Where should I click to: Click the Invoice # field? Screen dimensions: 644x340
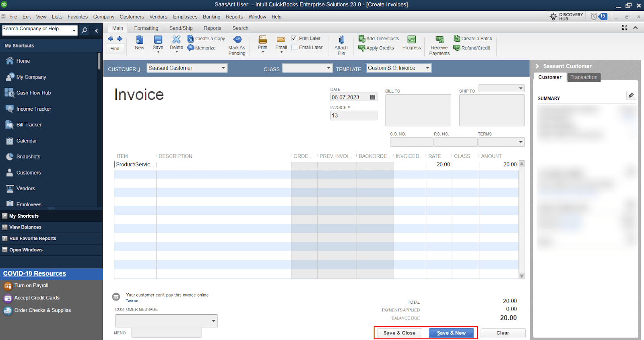click(x=353, y=115)
